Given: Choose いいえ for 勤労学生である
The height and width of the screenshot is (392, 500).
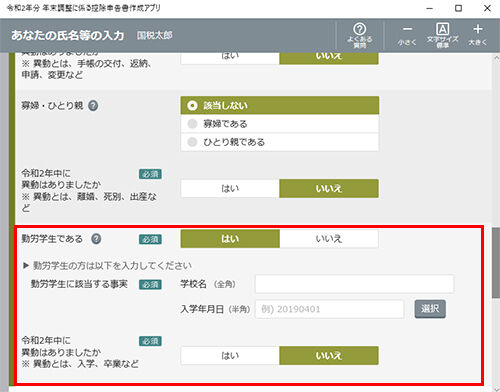Looking at the screenshot, I should tap(329, 239).
